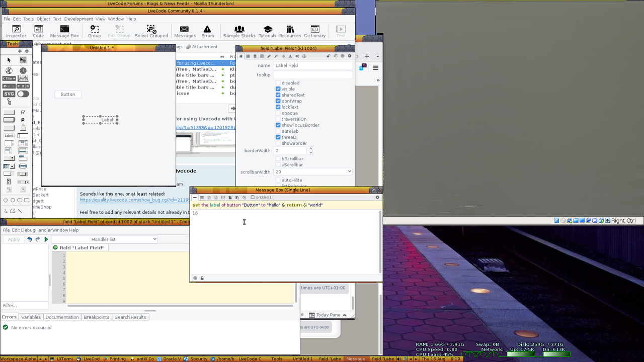Click the Tools palette settings gear
Screen dimensions: 644x362
[x=27, y=51]
